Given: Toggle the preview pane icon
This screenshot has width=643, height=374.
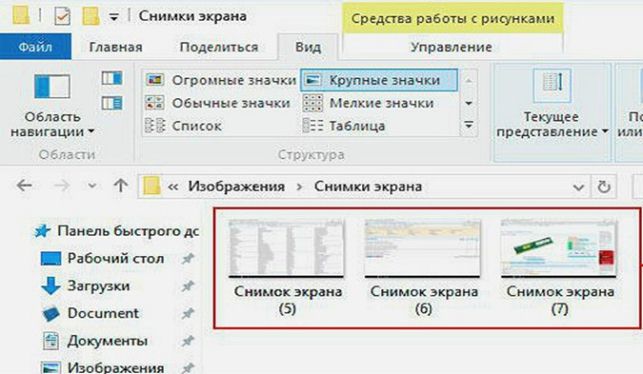Looking at the screenshot, I should pyautogui.click(x=112, y=78).
